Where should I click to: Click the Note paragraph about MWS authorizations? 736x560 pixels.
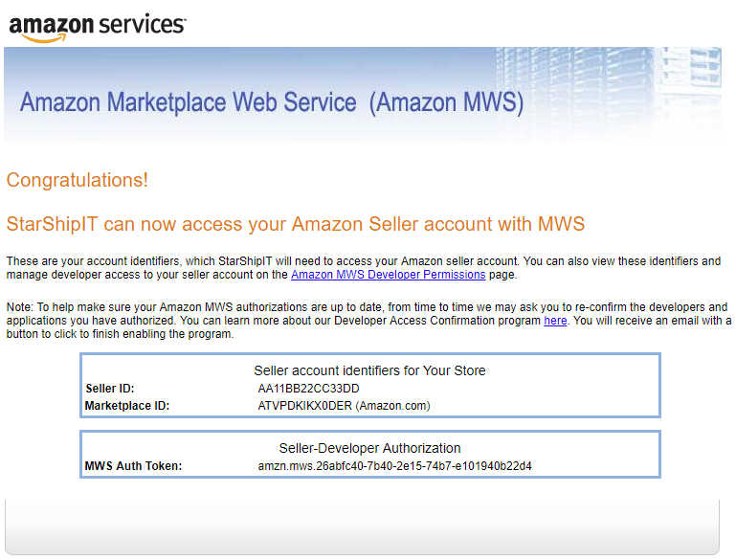point(368,321)
